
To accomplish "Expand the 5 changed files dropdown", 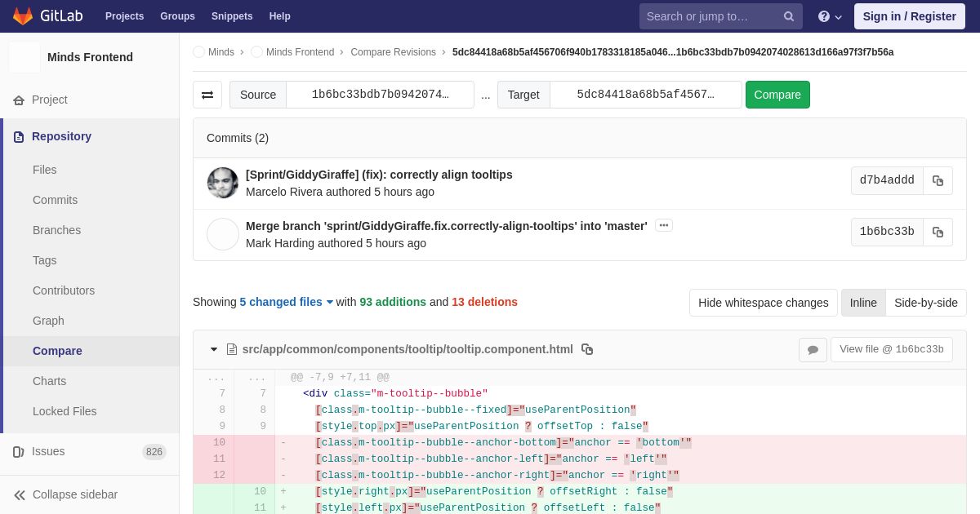I will (x=287, y=302).
